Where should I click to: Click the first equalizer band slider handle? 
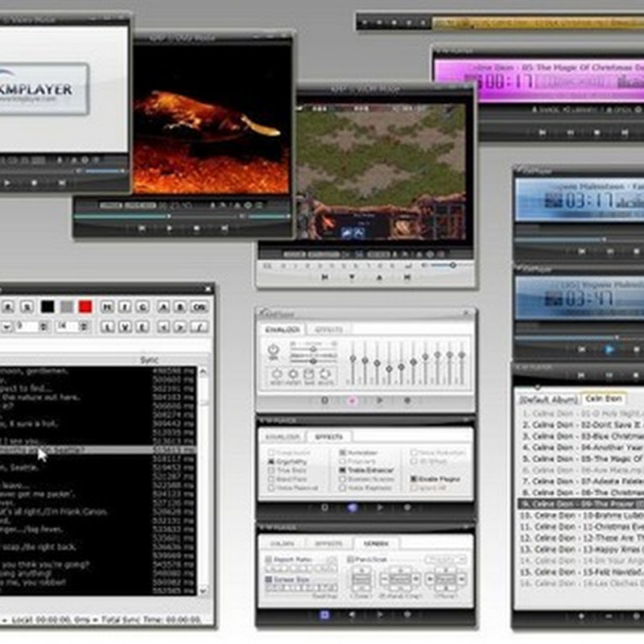coord(353,359)
